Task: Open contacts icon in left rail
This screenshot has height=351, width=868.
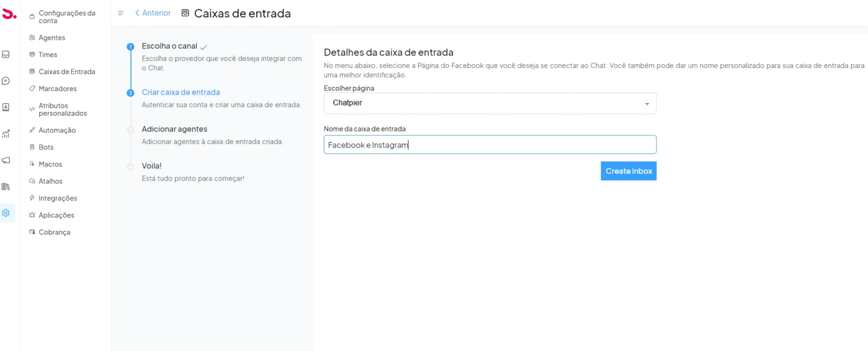Action: pyautogui.click(x=6, y=107)
